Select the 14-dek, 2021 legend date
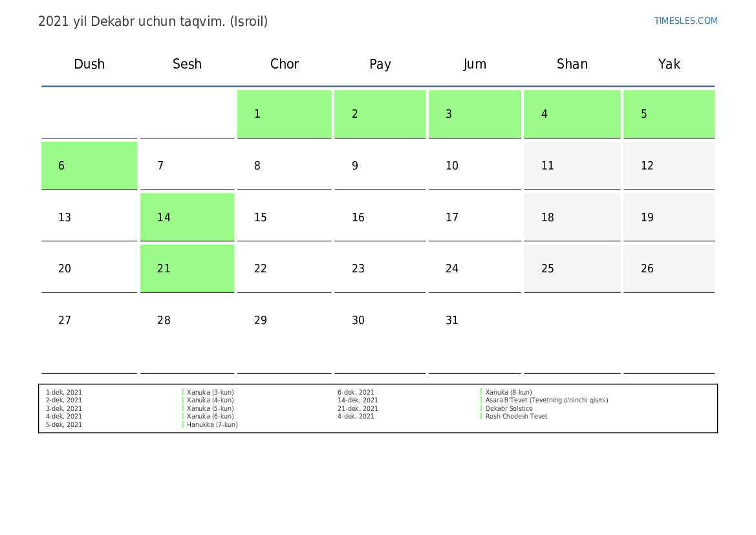This screenshot has width=756, height=535. 358,400
